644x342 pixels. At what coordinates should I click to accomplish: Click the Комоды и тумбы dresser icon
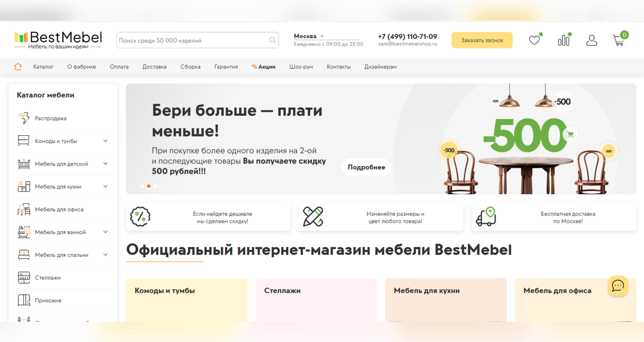coord(24,141)
